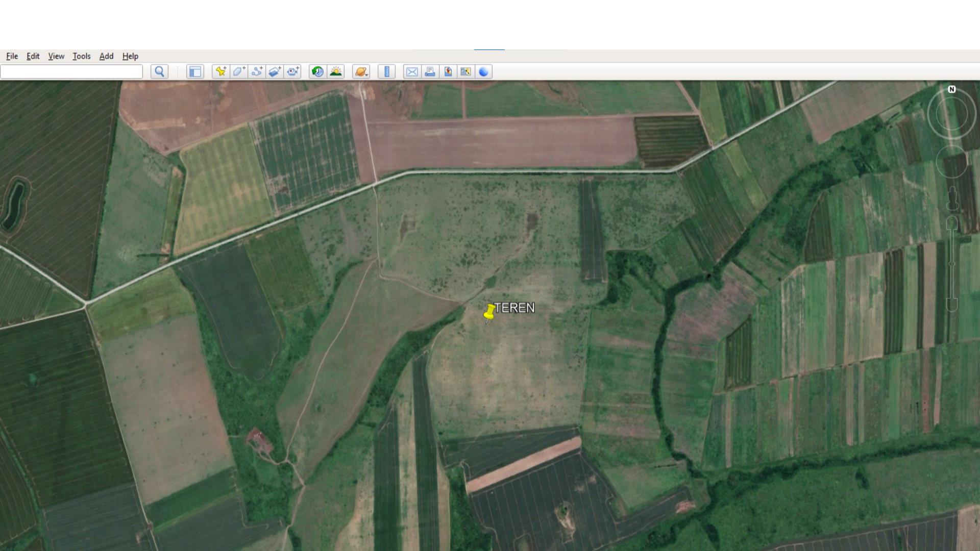Toggle the sidebar visibility
The width and height of the screenshot is (980, 551).
(x=194, y=71)
